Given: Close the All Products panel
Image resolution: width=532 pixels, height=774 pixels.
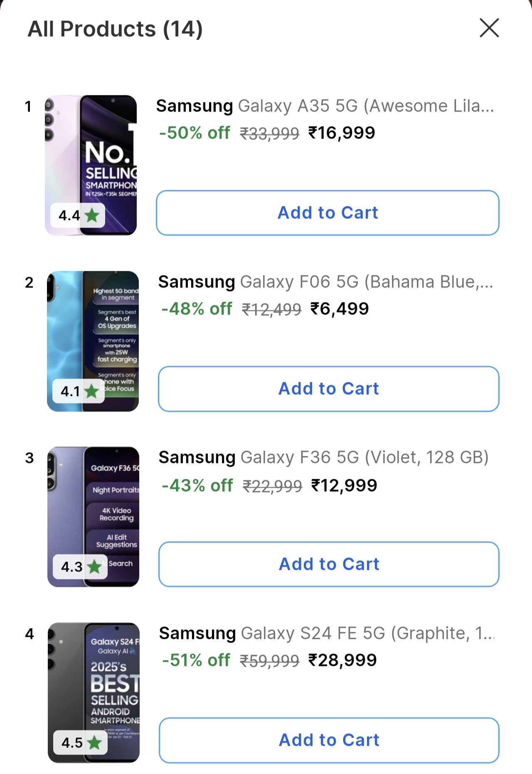Looking at the screenshot, I should point(489,28).
